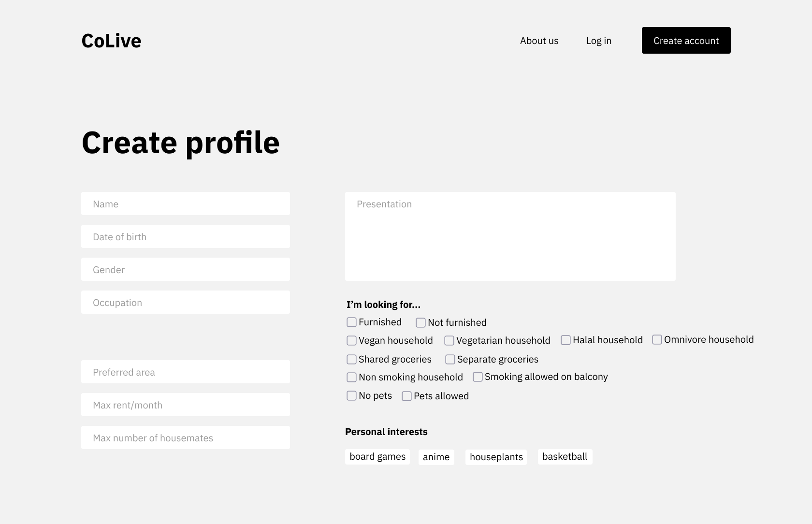Check Smoking allowed on balcony
The height and width of the screenshot is (524, 812).
tap(478, 377)
